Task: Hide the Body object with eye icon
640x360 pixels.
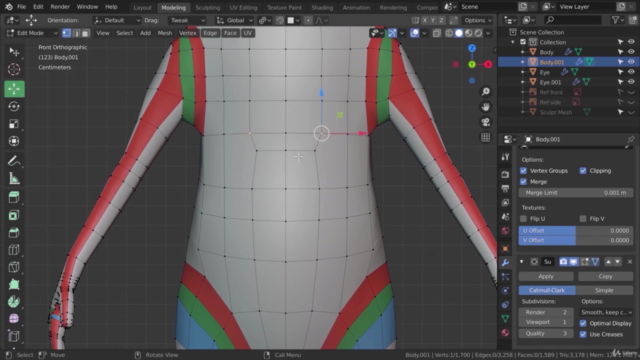Action: pyautogui.click(x=631, y=52)
